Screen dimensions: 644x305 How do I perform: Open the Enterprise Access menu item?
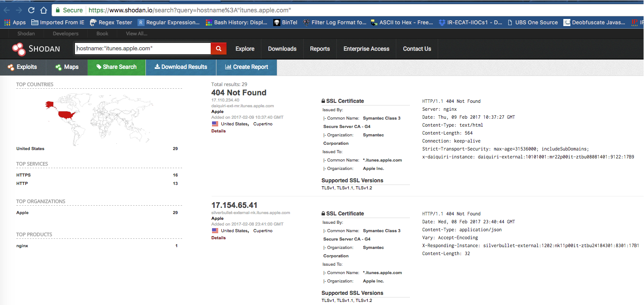click(x=366, y=49)
